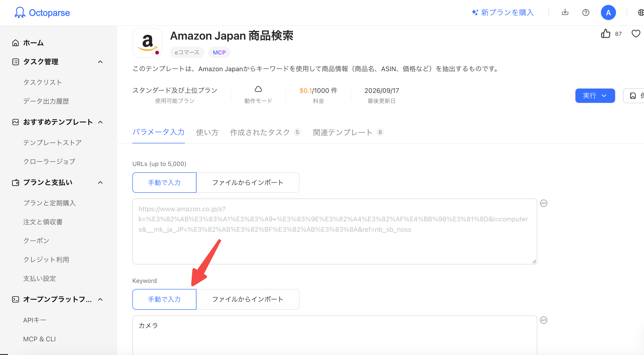644x355 pixels.
Task: Click into the Keyword text area with カメラ
Action: pos(335,335)
